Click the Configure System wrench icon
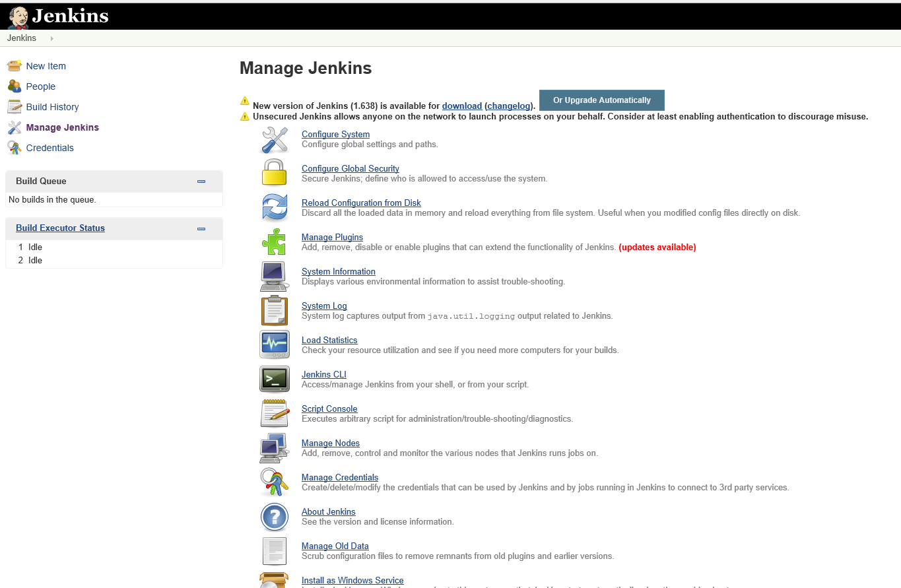Screen dimensions: 901x588 [275, 140]
